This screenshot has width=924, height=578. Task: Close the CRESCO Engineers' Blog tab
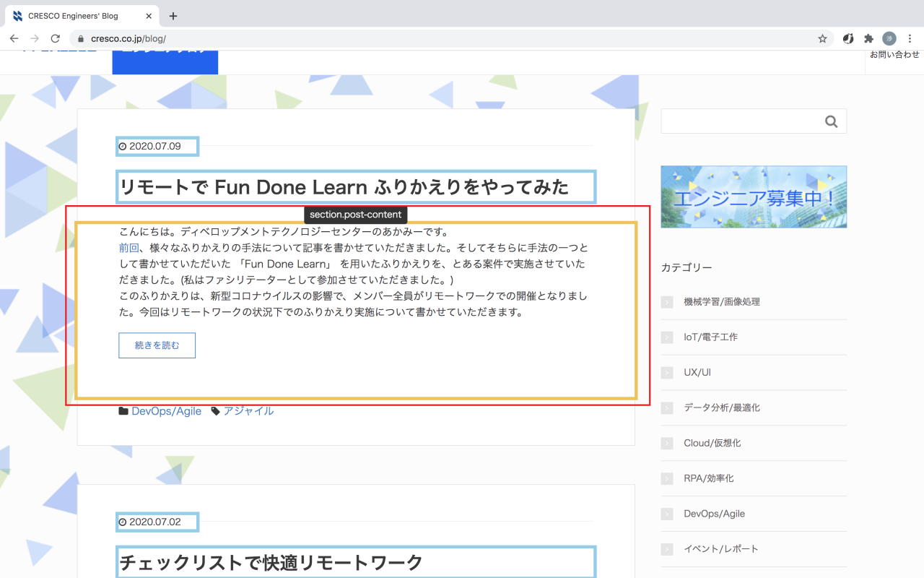click(x=148, y=16)
